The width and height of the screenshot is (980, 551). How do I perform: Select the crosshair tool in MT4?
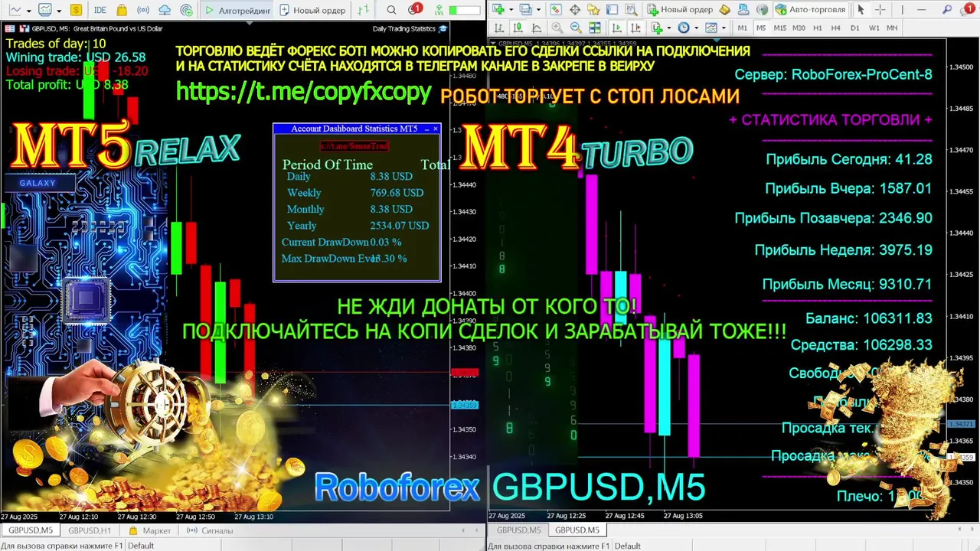tap(880, 10)
